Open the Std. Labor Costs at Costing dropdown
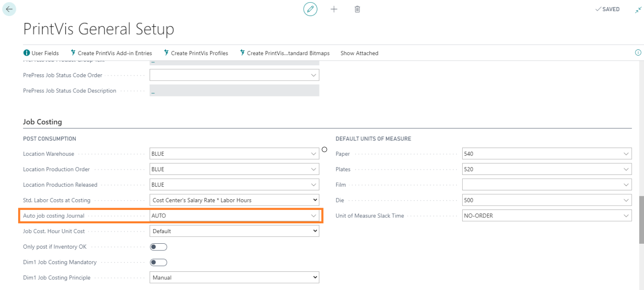 click(x=234, y=200)
